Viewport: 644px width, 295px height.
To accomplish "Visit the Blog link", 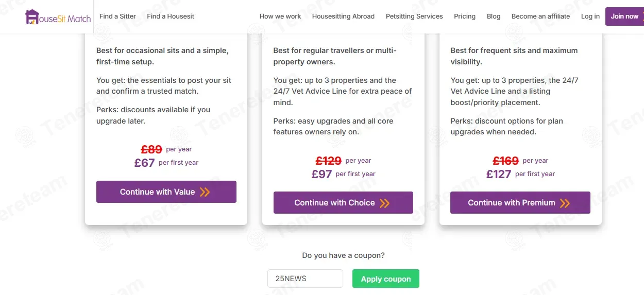I will pos(494,16).
